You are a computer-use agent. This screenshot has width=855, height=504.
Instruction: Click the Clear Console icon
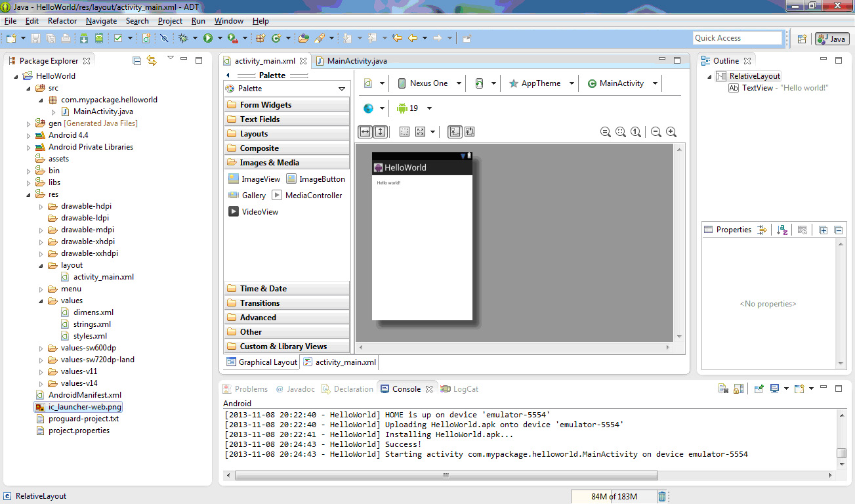click(x=723, y=388)
